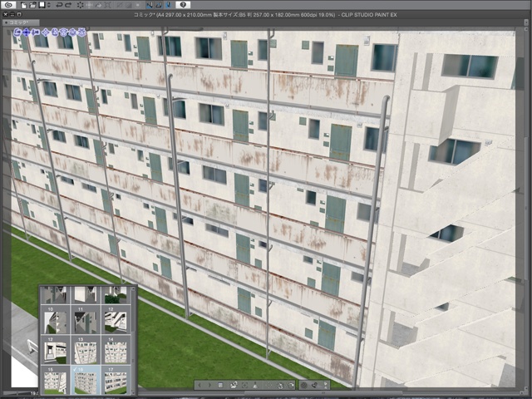Toggle snap to special ruler
Screen dimensions: 532x399
coord(159,5)
